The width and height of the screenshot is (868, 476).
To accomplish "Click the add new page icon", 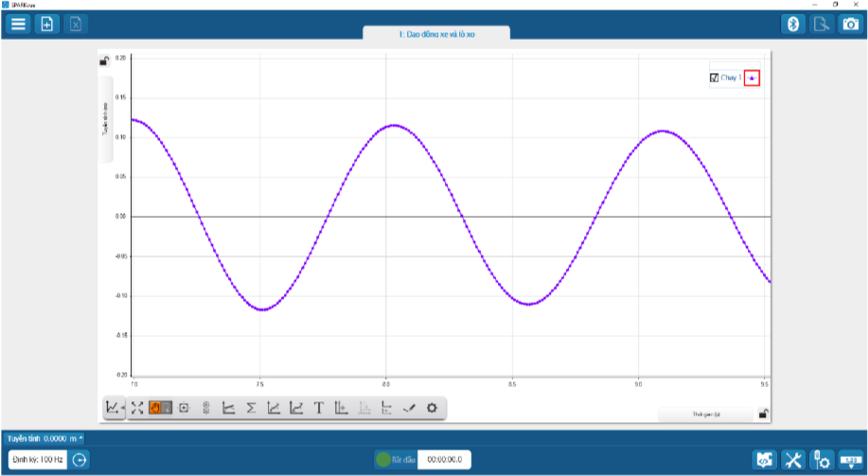I will click(46, 24).
